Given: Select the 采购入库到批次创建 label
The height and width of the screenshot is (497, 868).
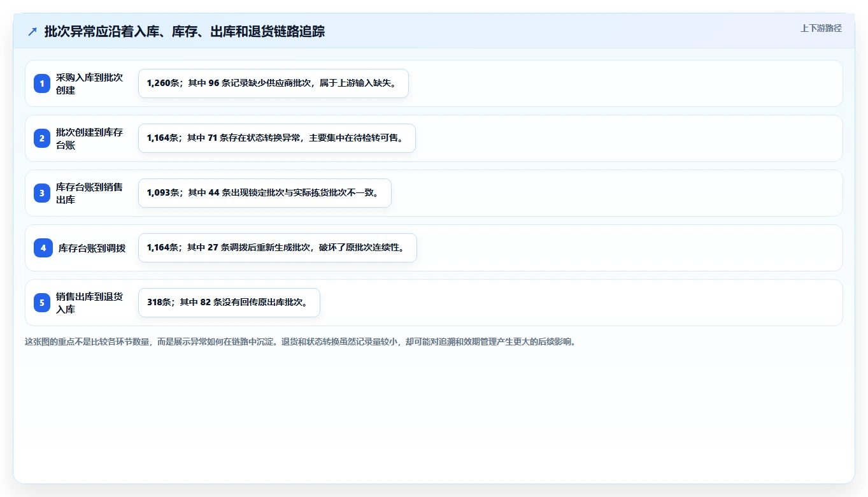Looking at the screenshot, I should (89, 83).
